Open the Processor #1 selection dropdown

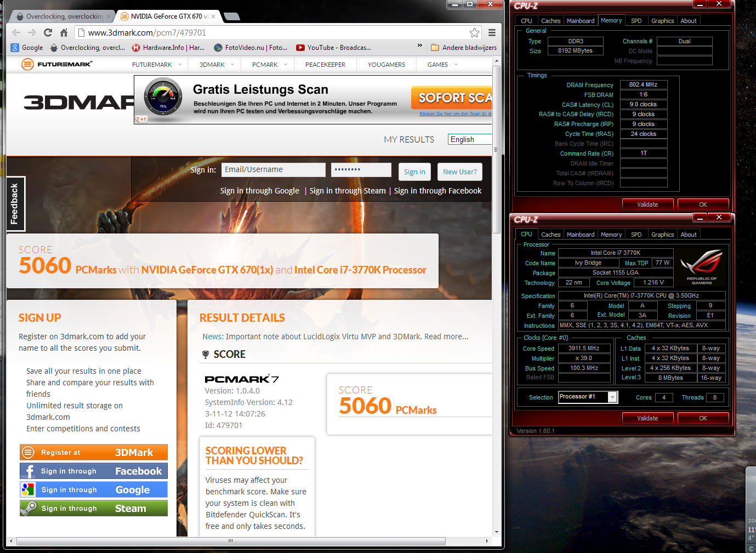[x=588, y=397]
